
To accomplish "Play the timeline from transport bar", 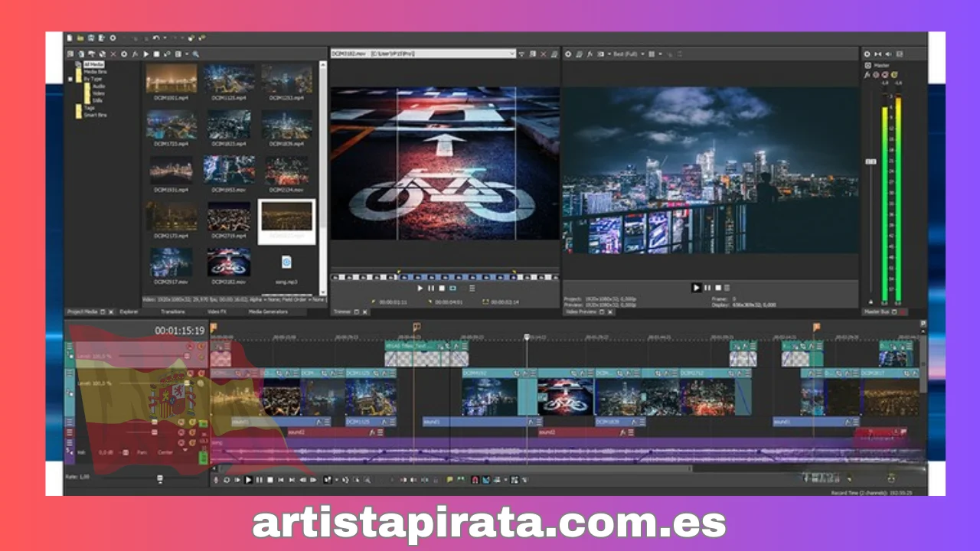I will 249,480.
